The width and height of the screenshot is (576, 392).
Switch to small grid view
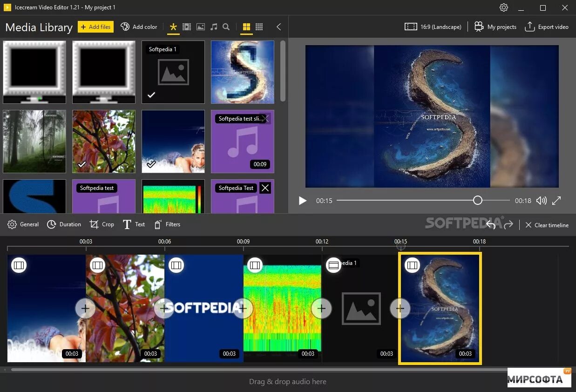click(x=259, y=27)
